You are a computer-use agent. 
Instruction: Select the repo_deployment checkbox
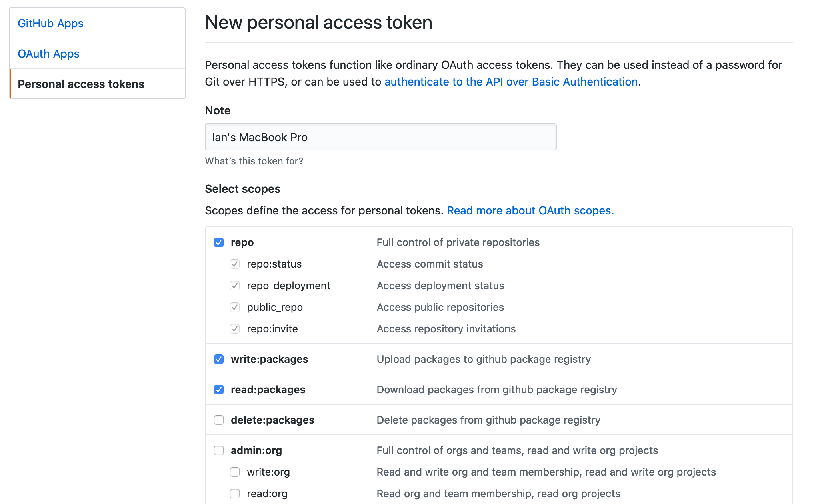(235, 286)
